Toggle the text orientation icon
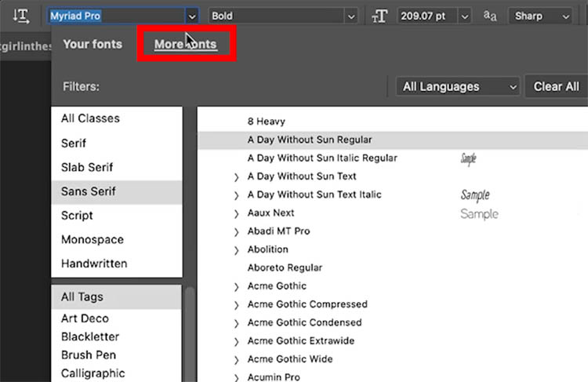Image resolution: width=588 pixels, height=382 pixels. [21, 16]
